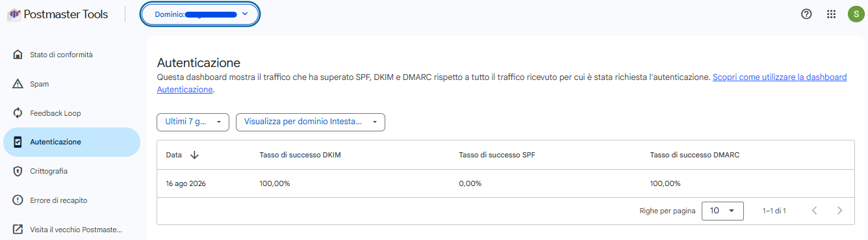Click the Spam warning triangle icon

point(18,84)
